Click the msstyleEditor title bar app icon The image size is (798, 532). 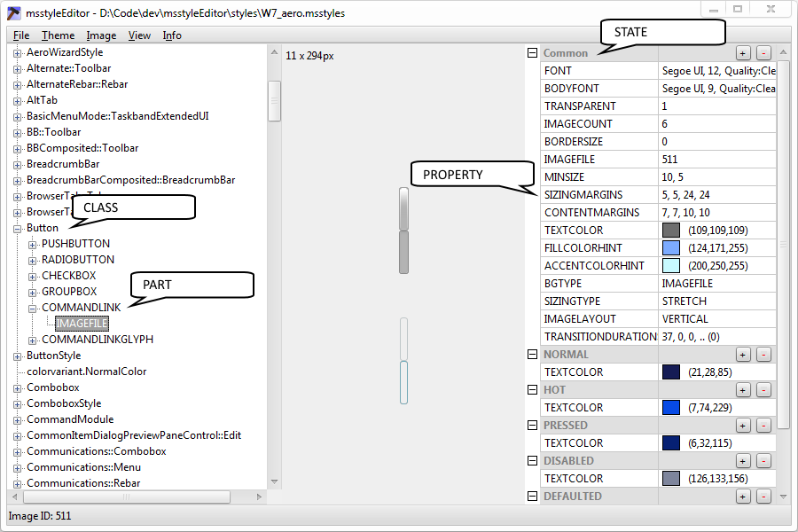pyautogui.click(x=13, y=12)
